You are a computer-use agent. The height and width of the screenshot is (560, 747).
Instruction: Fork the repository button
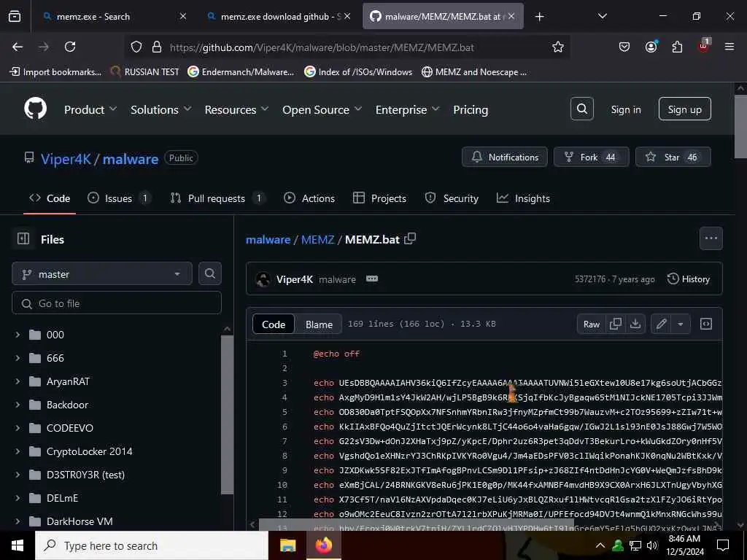[x=591, y=157]
